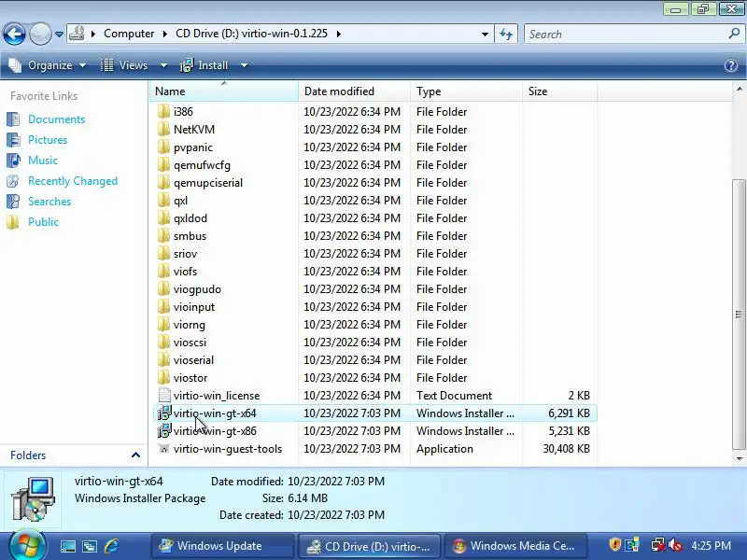
Task: Click Install on the toolbar
Action: point(204,65)
